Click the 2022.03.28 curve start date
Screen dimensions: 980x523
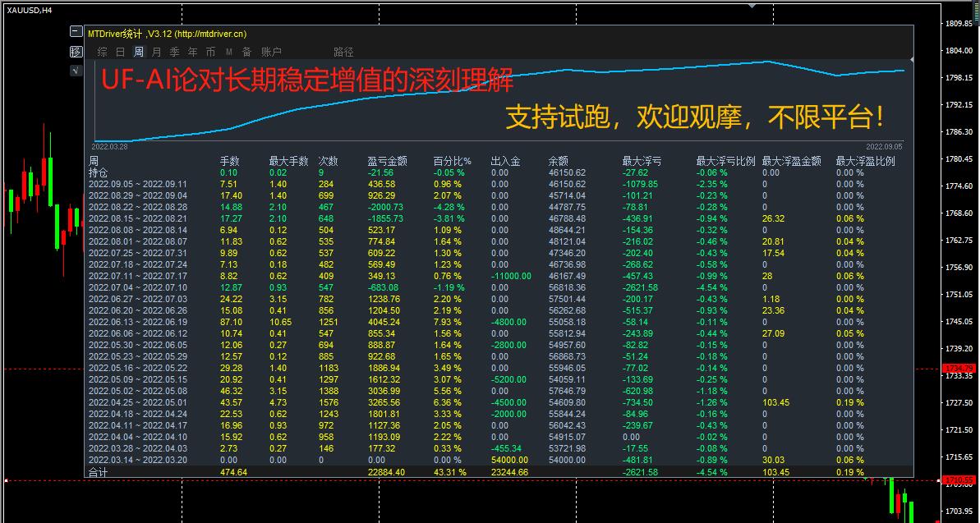tap(109, 146)
